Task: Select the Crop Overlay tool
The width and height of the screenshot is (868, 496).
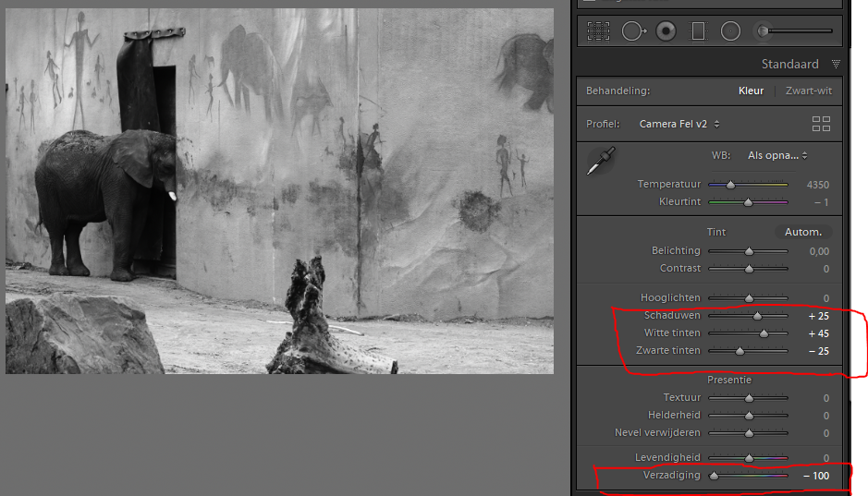Action: coord(599,31)
